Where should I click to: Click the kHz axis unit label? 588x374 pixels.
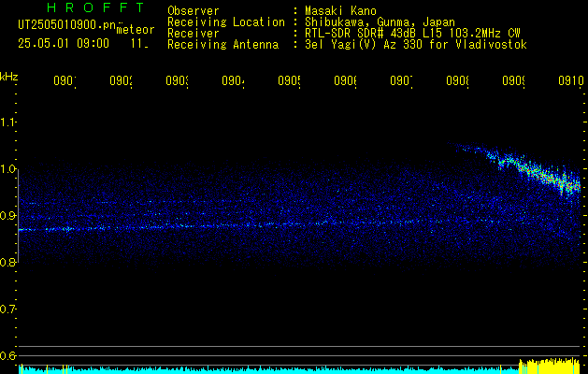click(x=9, y=77)
